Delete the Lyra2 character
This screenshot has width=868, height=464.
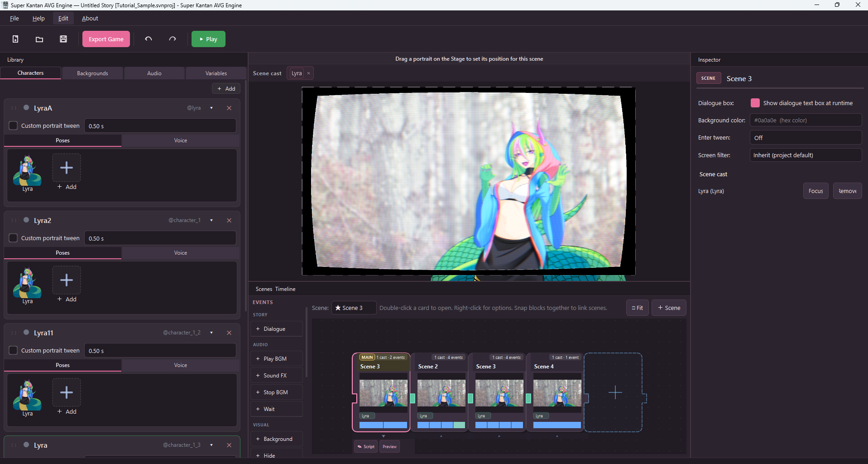(x=229, y=220)
